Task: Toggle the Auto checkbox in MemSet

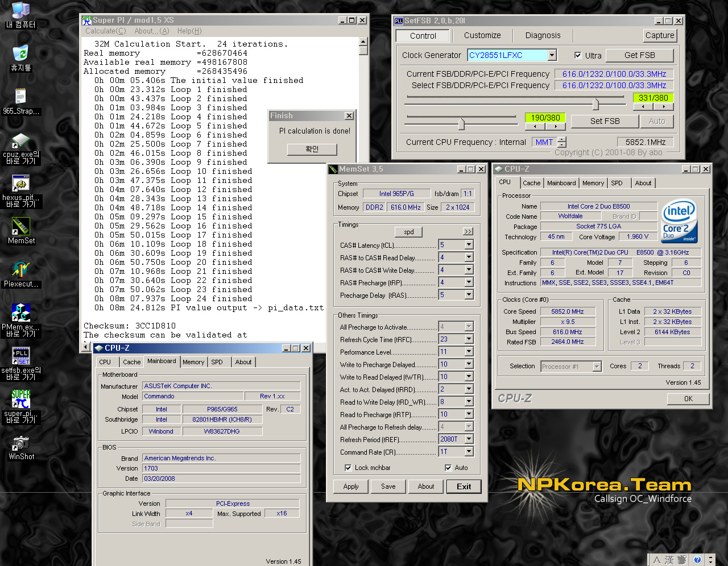Action: tap(448, 468)
